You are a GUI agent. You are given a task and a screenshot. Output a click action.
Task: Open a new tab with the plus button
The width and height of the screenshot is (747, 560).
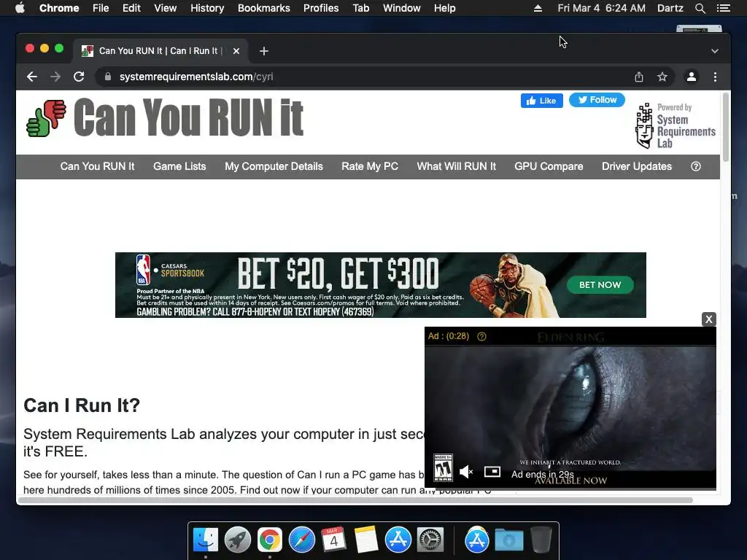tap(264, 51)
